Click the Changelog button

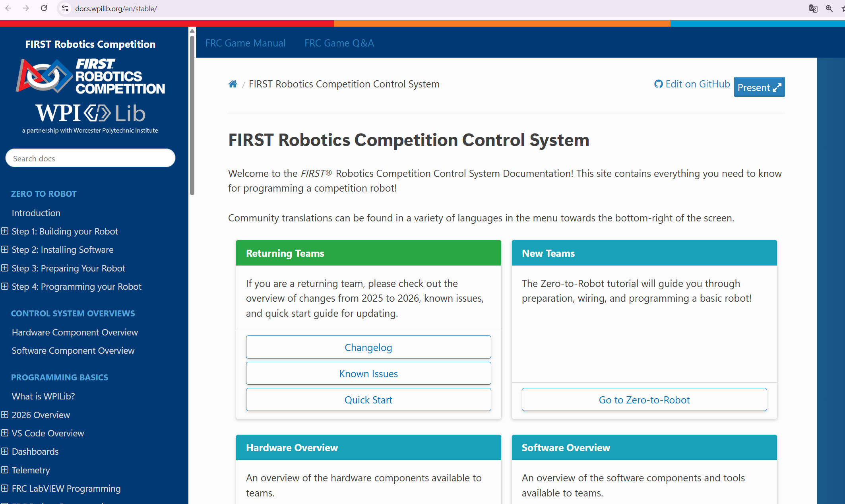coord(368,347)
